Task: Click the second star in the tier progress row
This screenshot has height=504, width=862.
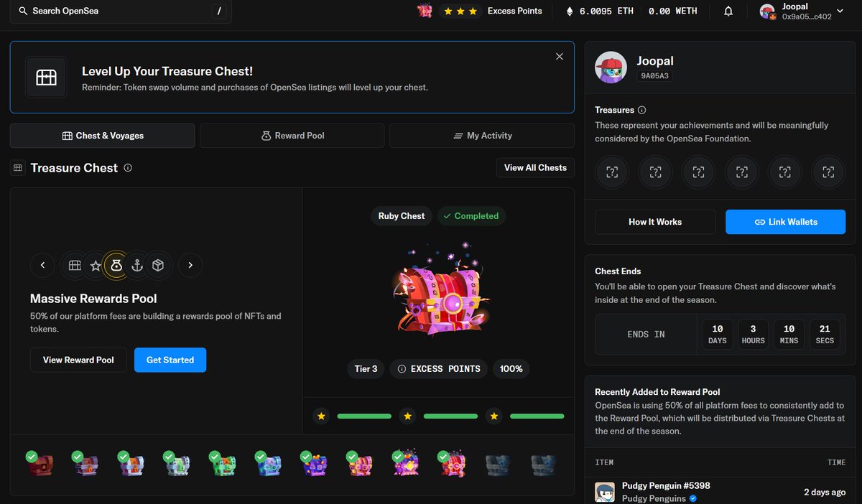Action: click(x=408, y=416)
